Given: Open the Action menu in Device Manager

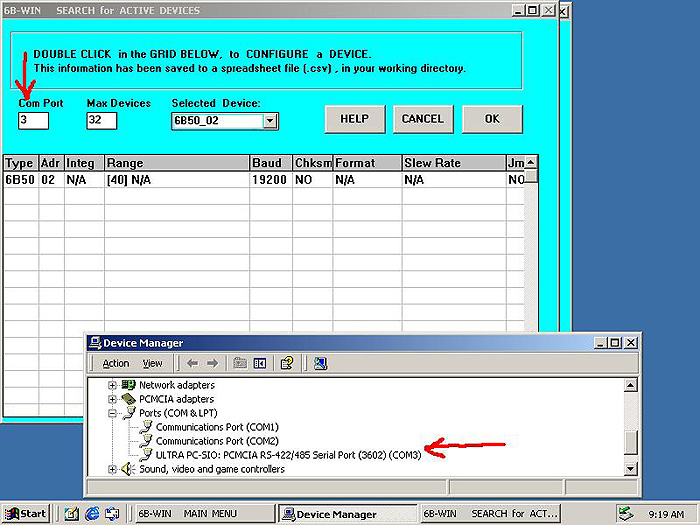Looking at the screenshot, I should (116, 363).
